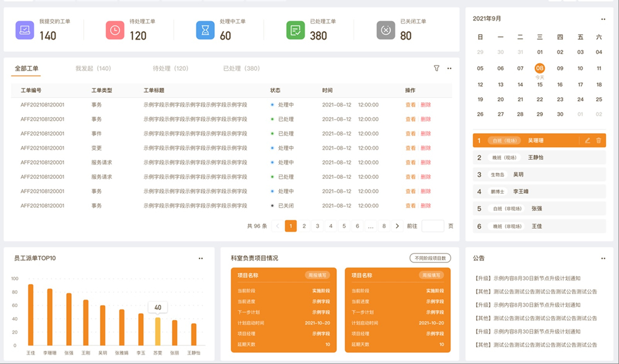Edit 吴珊珊's shift with the pencil icon
Viewport: 619px width, 364px height.
[587, 141]
